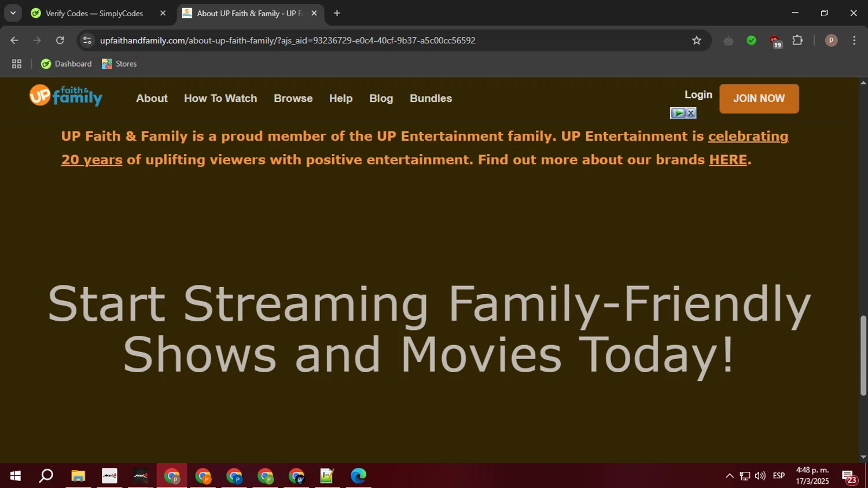Open the Dashboard bookmark
Image resolution: width=868 pixels, height=488 pixels.
(67, 64)
